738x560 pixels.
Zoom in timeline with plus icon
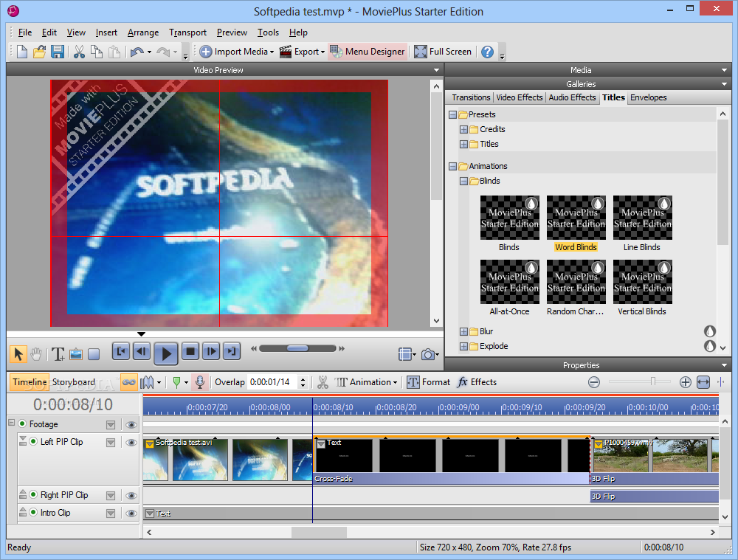click(686, 382)
